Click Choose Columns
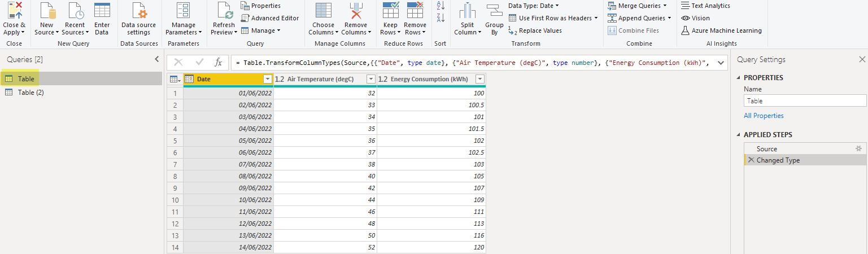 point(324,19)
